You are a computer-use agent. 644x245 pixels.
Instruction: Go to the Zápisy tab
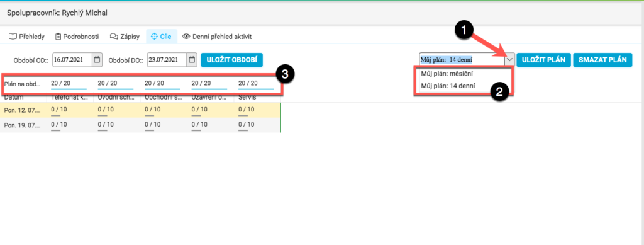pyautogui.click(x=125, y=37)
